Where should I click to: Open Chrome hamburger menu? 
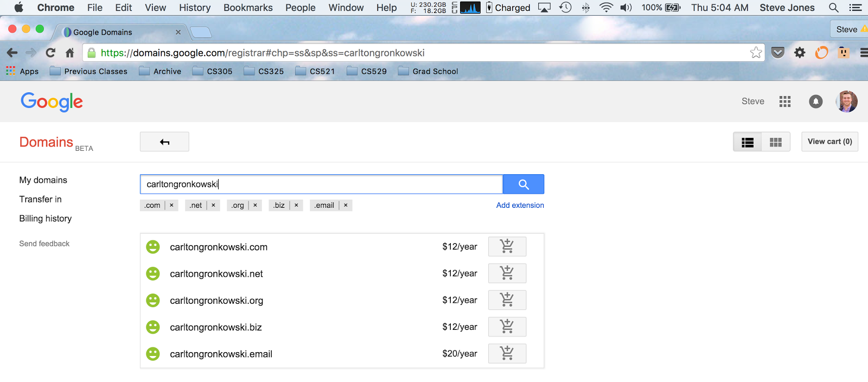click(x=864, y=53)
